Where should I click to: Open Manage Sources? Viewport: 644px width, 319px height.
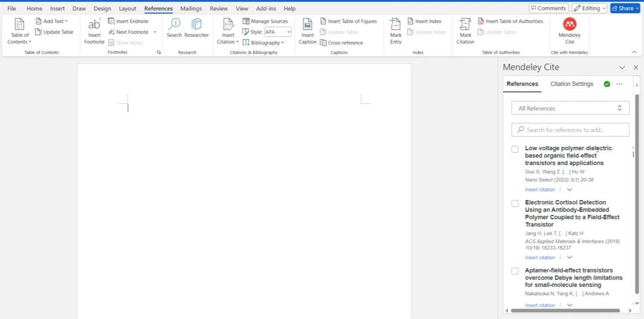pyautogui.click(x=265, y=21)
